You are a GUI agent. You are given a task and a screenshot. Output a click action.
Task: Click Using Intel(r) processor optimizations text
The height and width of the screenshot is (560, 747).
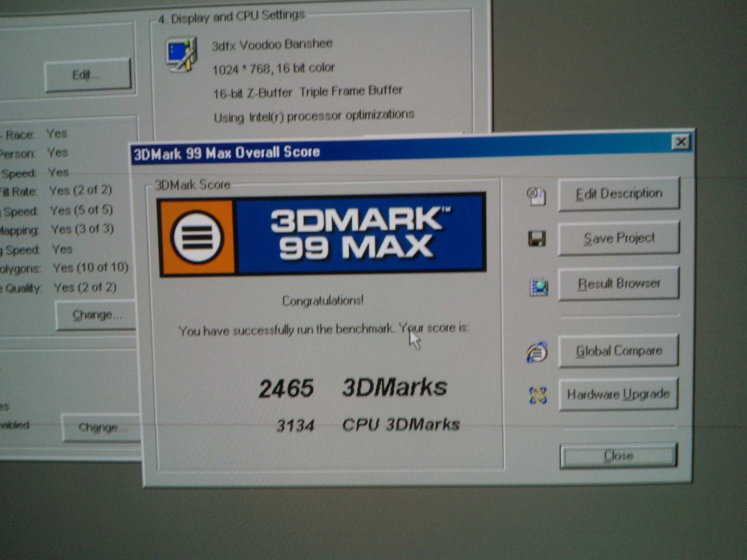pyautogui.click(x=314, y=116)
